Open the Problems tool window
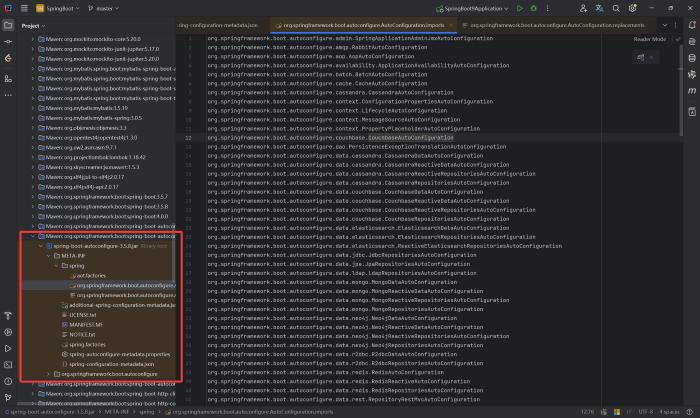Image resolution: width=700 pixels, height=418 pixels. 8,381
